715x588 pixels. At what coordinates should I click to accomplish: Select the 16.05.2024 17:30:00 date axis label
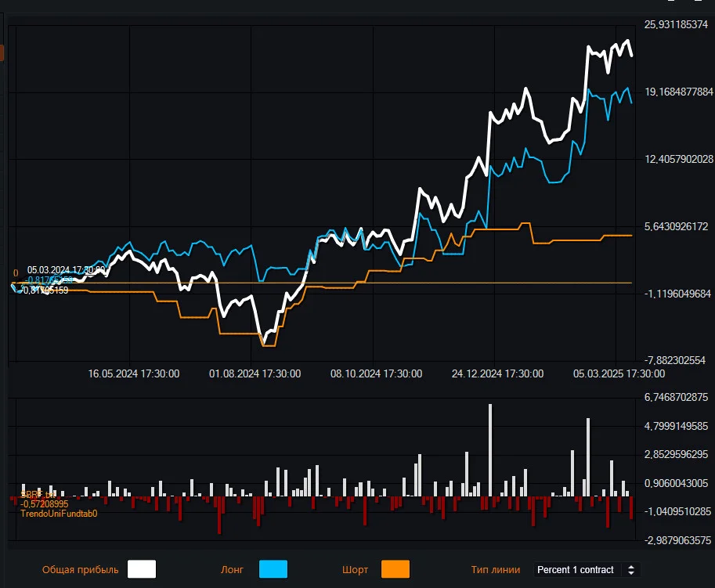pyautogui.click(x=134, y=373)
